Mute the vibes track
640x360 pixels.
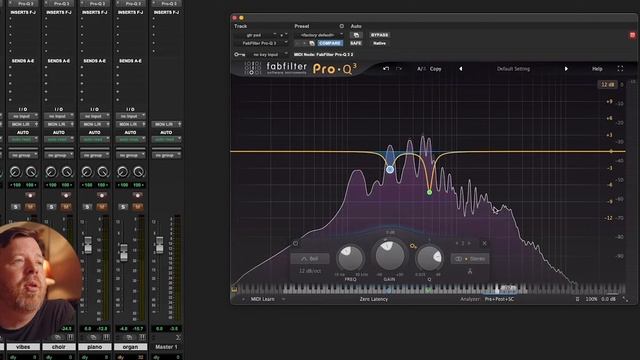30,207
